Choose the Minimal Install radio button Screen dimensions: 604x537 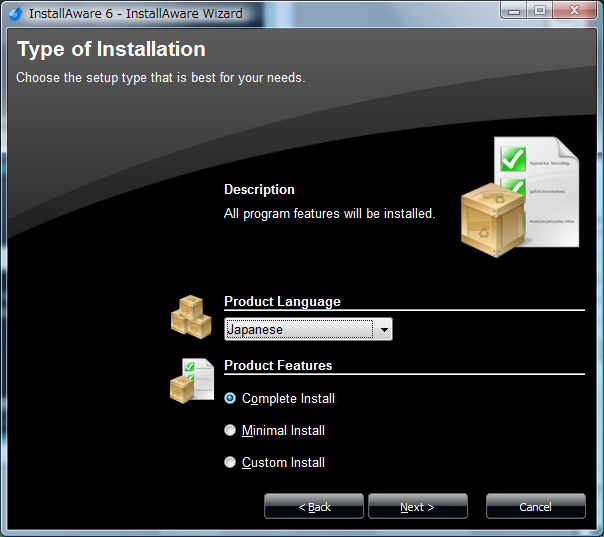pyautogui.click(x=230, y=430)
